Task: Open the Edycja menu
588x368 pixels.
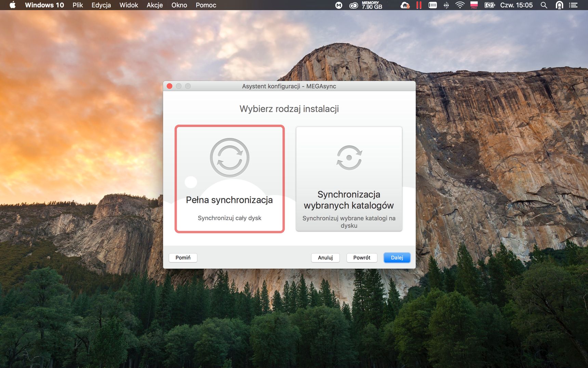Action: (101, 5)
